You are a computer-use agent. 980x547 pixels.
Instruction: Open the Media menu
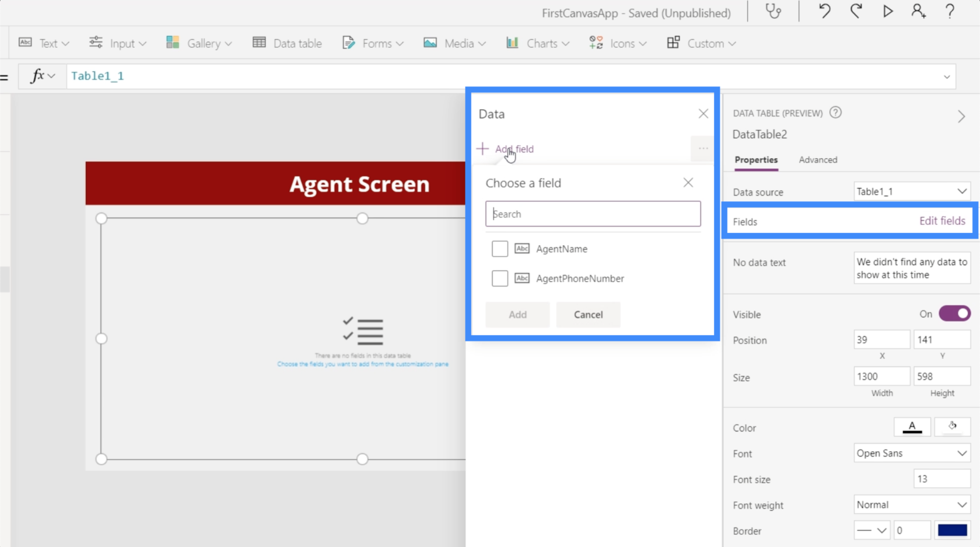point(454,43)
